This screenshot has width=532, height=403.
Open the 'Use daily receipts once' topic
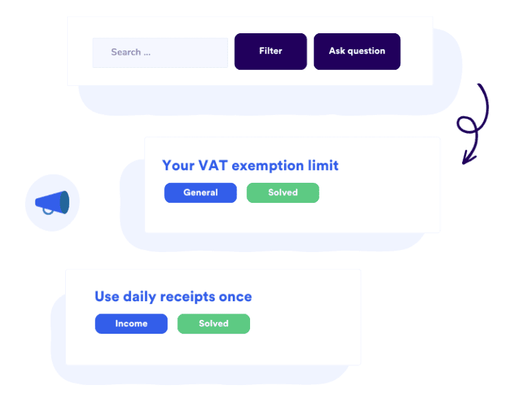pyautogui.click(x=173, y=296)
